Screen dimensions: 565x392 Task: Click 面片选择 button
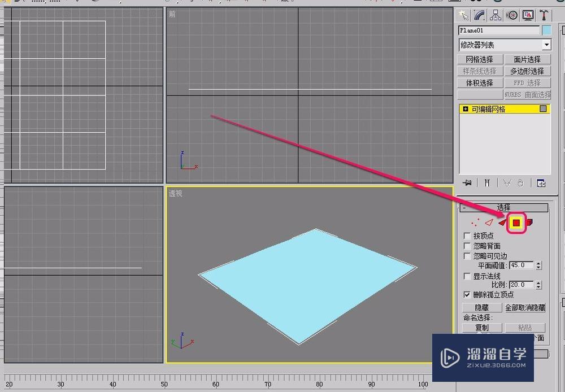(528, 59)
